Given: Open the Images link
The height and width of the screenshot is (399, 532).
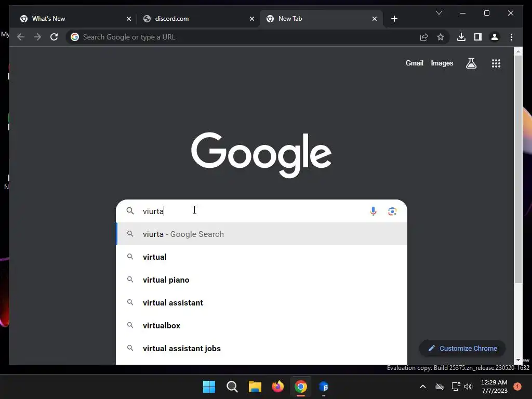Looking at the screenshot, I should click(442, 63).
